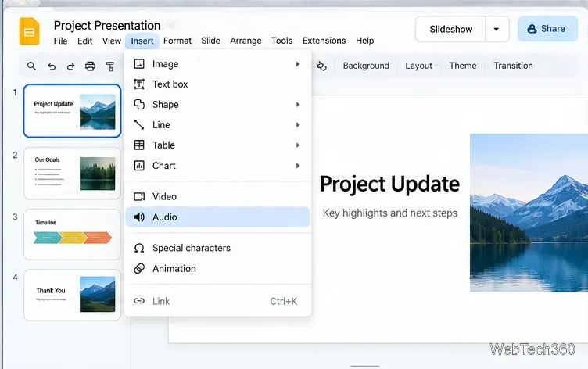
Task: Open the Format menu
Action: tap(177, 41)
